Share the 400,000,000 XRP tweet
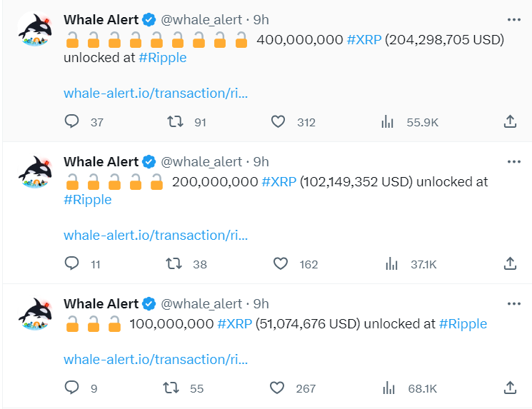Screen dimensions: 532x409 coord(510,121)
